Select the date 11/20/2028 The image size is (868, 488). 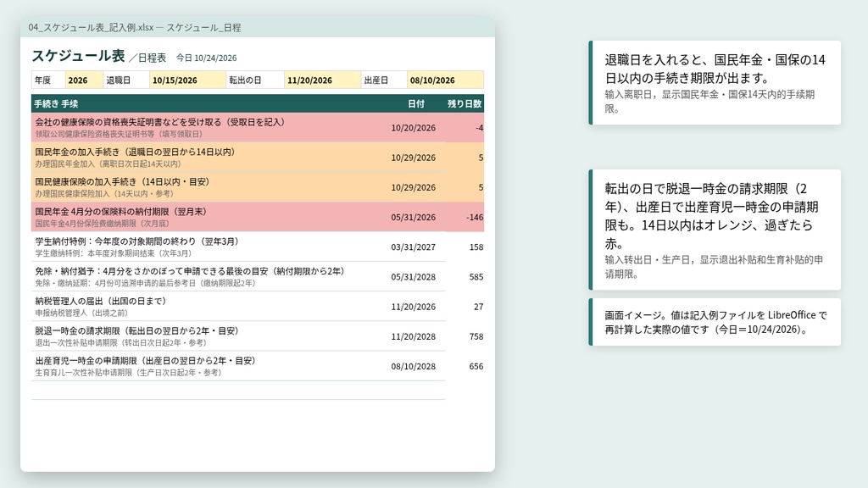413,337
